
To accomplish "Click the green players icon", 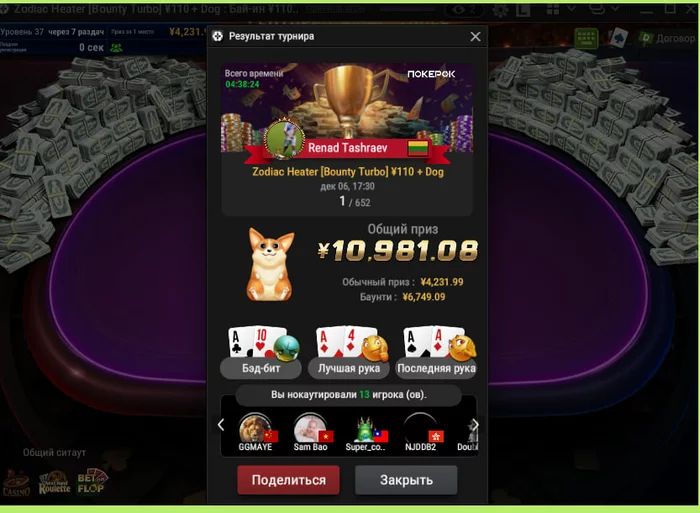I will click(116, 47).
